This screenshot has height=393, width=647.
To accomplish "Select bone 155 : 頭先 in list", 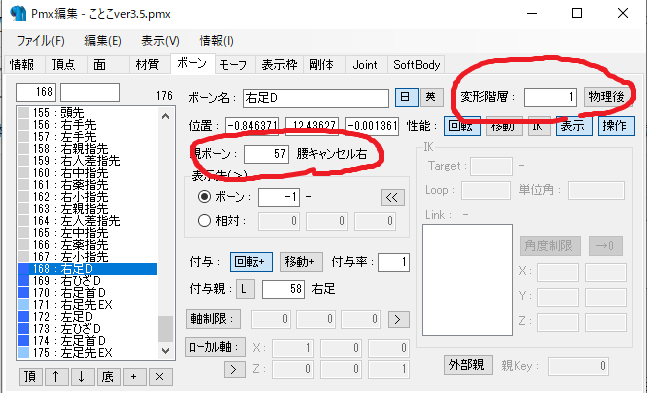I will point(87,113).
